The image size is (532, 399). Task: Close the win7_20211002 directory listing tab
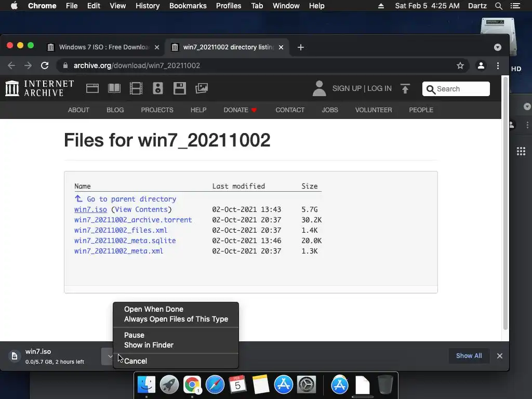281,47
